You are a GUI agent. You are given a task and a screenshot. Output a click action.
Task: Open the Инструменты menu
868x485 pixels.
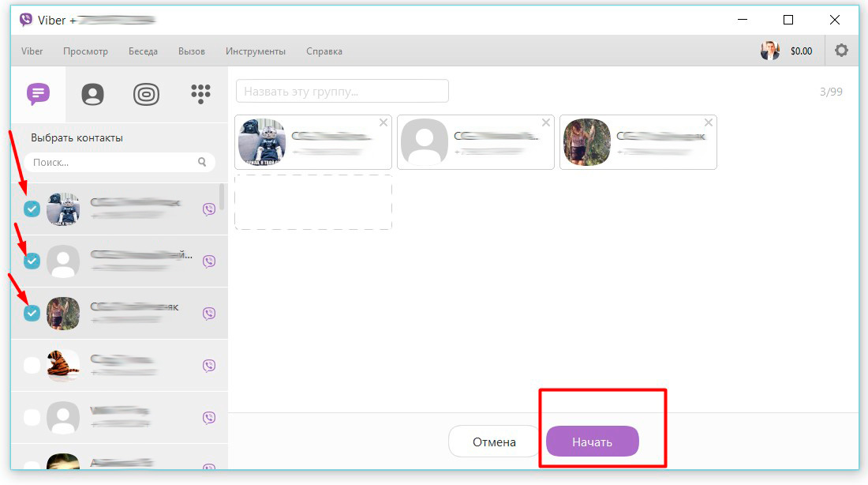coord(256,51)
